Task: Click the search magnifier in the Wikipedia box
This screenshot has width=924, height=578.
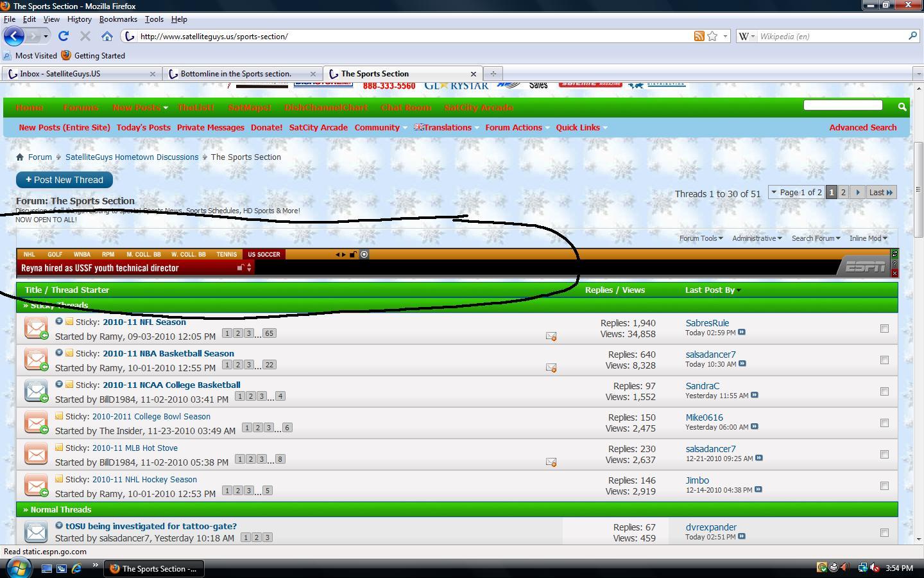Action: (x=912, y=36)
